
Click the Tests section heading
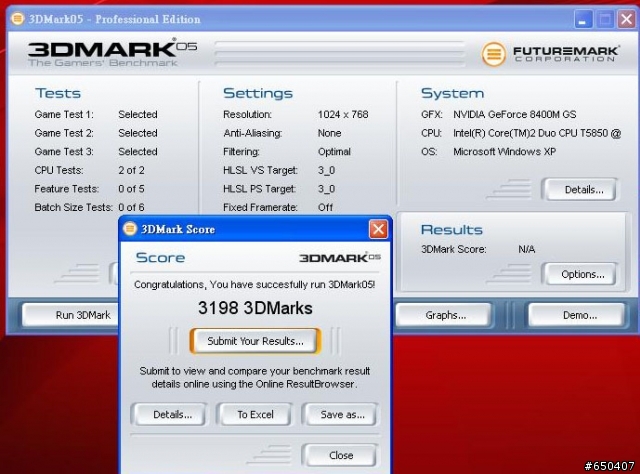coord(58,93)
